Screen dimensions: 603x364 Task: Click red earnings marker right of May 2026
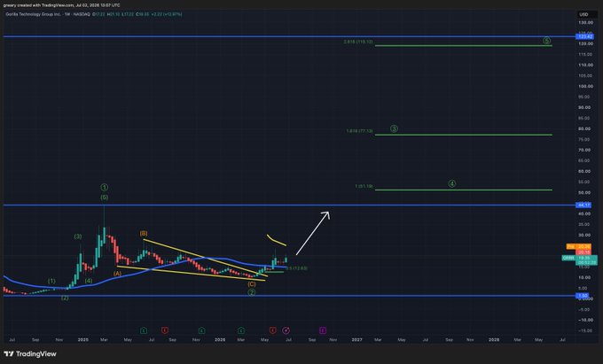coord(272,330)
